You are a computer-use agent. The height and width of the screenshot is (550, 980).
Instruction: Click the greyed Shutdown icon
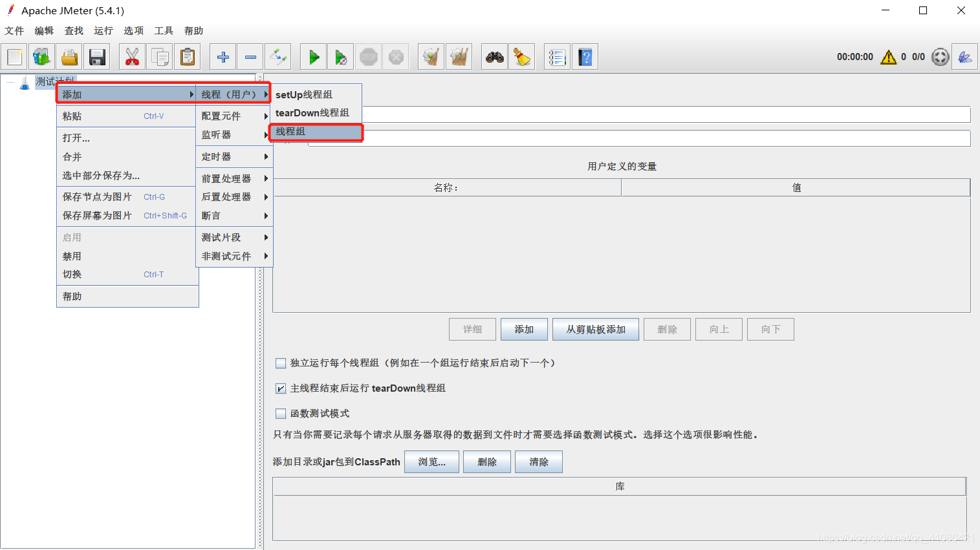tap(396, 57)
